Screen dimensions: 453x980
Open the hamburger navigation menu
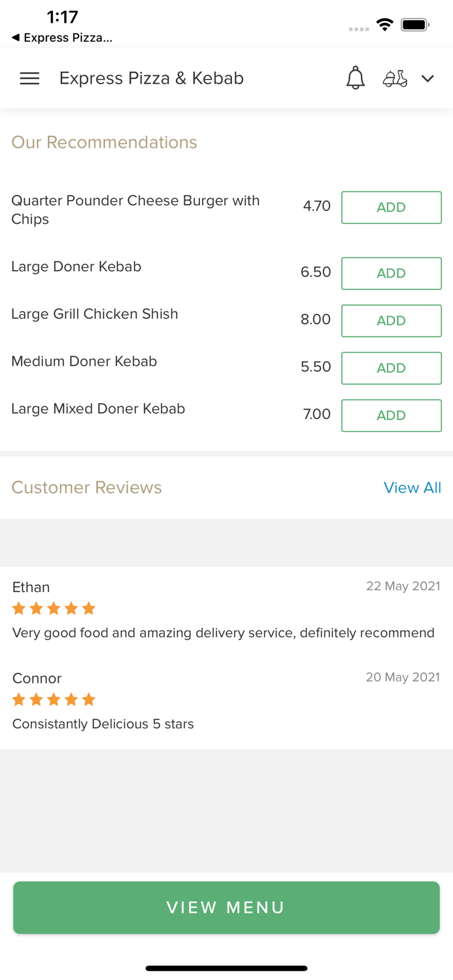pyautogui.click(x=29, y=78)
